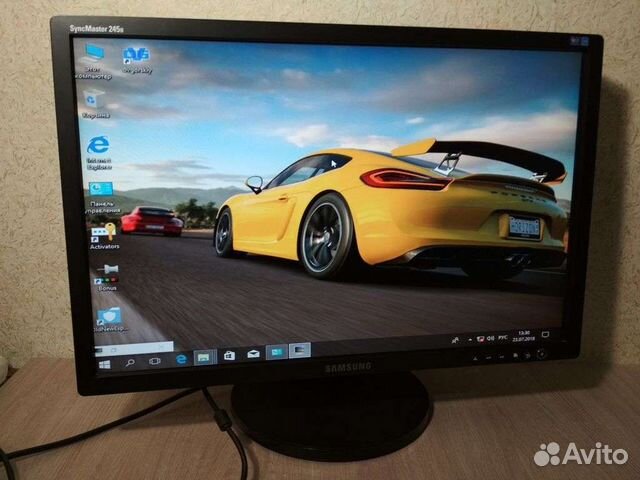Open Action Center notifications icon

pyautogui.click(x=545, y=335)
